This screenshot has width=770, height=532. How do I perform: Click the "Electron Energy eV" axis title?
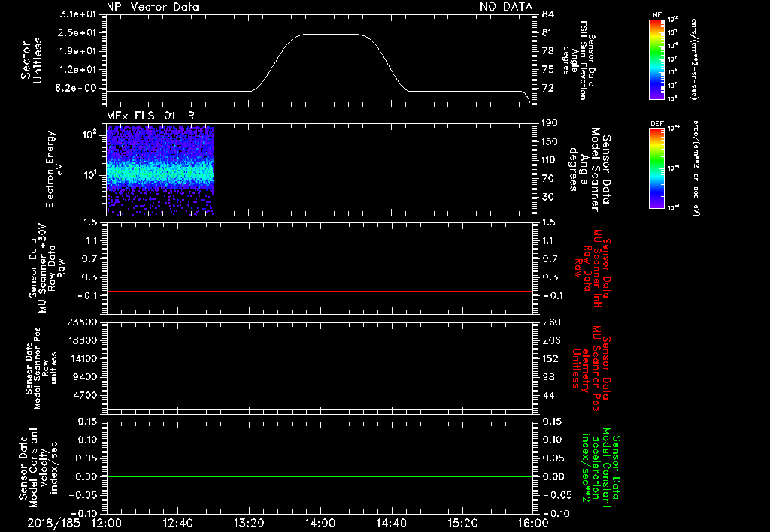click(x=55, y=169)
